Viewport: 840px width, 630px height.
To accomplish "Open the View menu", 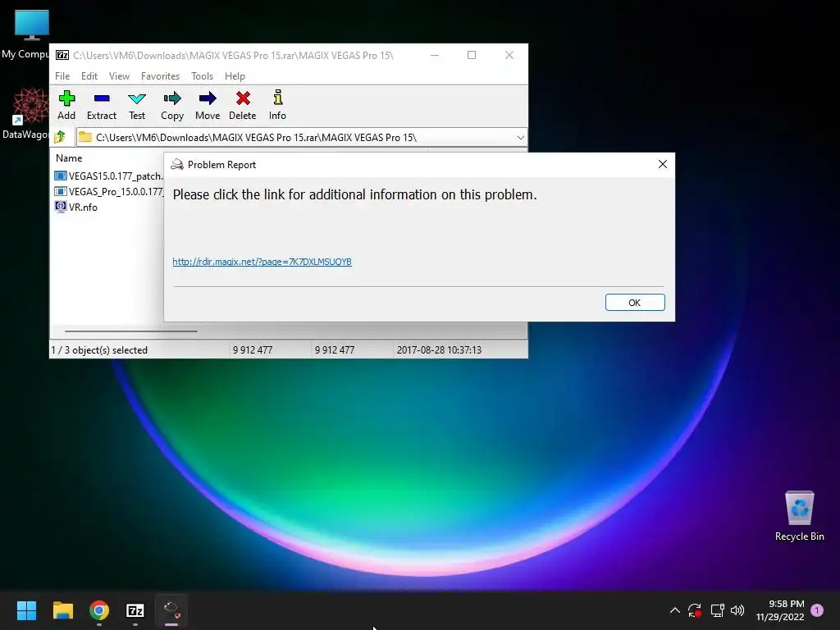I will [x=119, y=76].
